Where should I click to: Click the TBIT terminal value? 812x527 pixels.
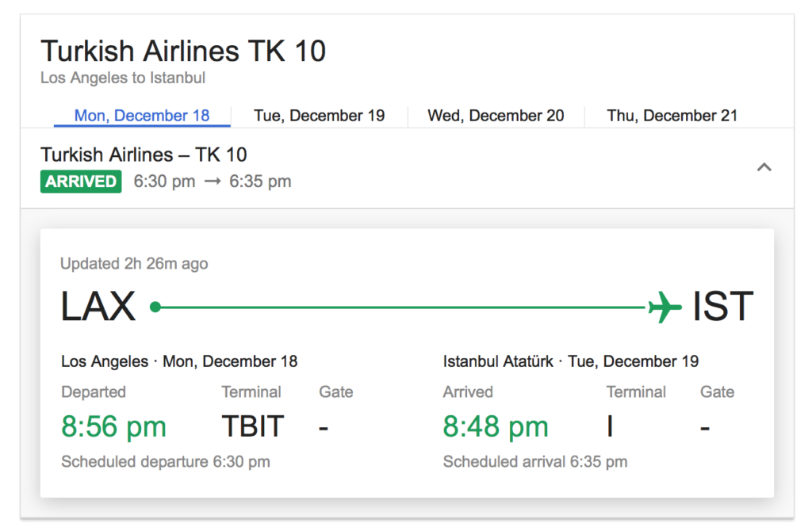pos(252,426)
